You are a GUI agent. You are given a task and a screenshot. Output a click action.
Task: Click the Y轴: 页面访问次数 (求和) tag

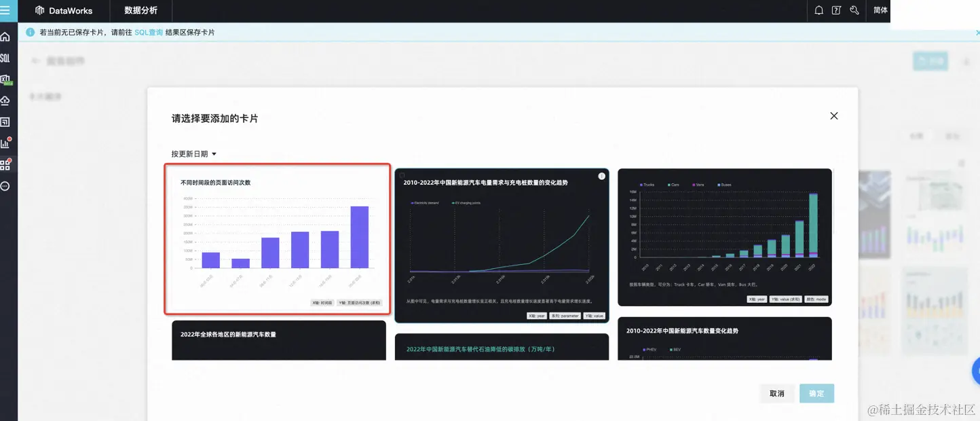tap(360, 303)
